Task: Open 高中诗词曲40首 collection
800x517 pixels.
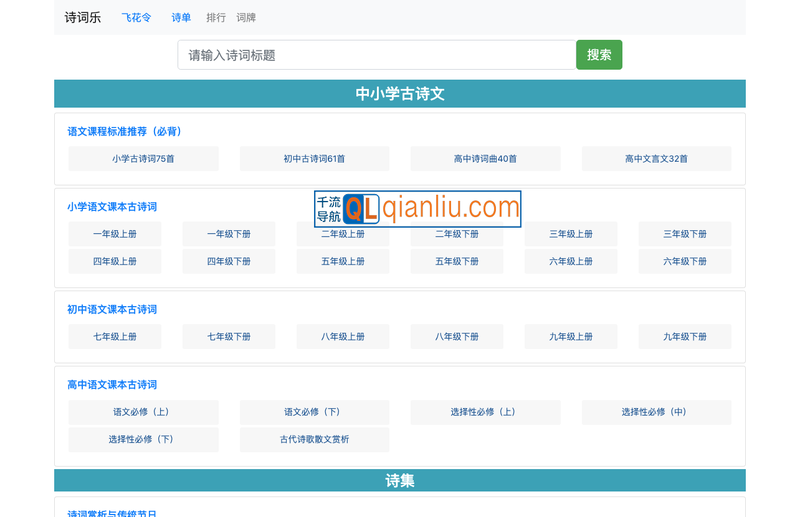Action: (x=485, y=159)
